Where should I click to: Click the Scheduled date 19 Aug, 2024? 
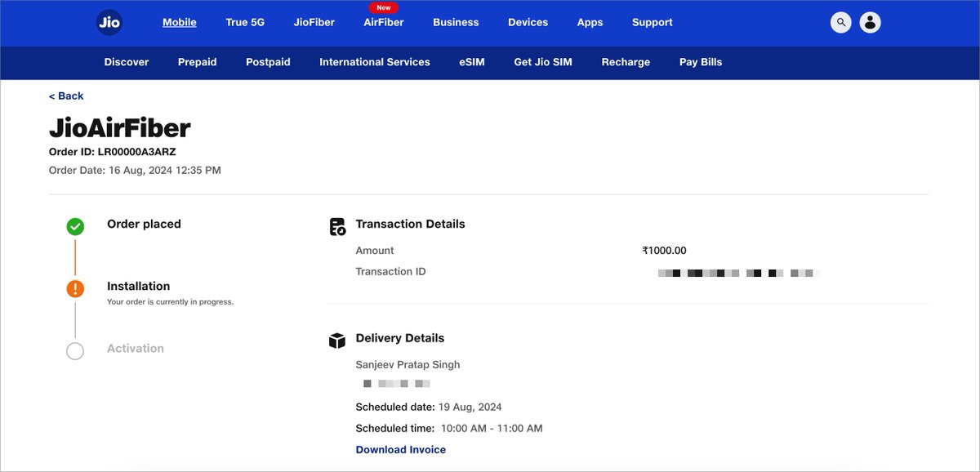[429, 407]
